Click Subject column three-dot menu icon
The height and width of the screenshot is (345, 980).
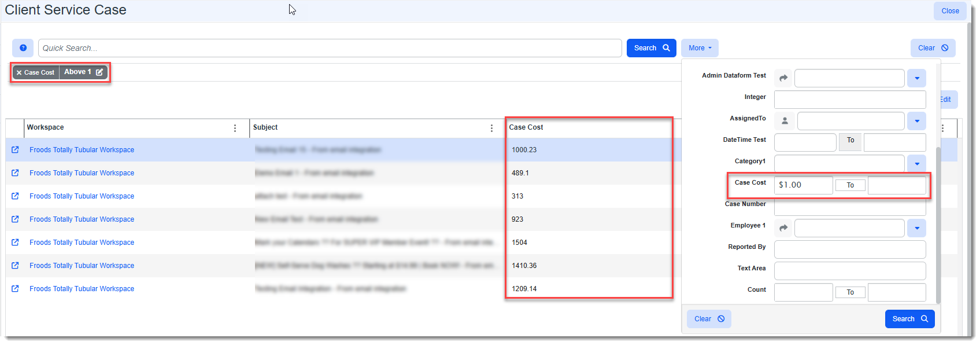491,128
